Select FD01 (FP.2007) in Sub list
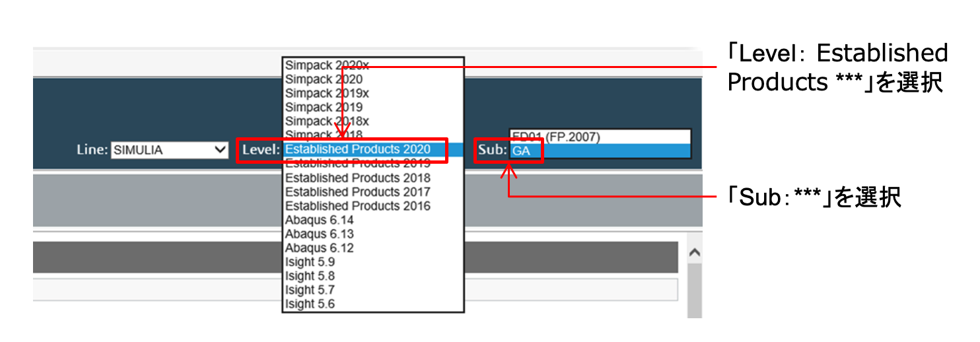 [600, 137]
